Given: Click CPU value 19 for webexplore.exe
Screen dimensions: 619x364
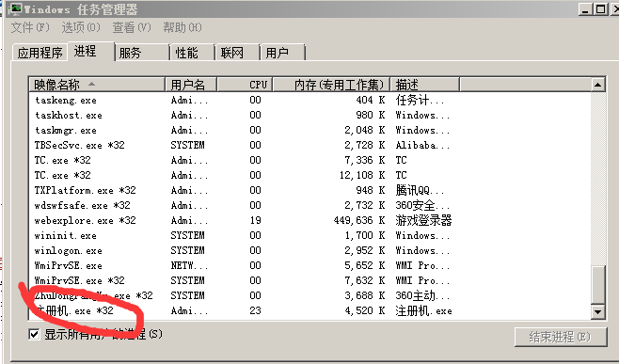Looking at the screenshot, I should point(255,220).
